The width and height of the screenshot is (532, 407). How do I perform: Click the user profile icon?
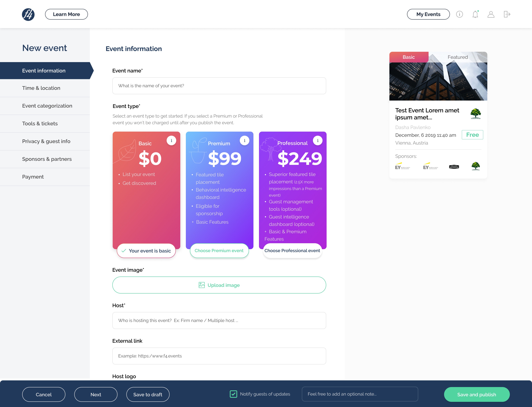pyautogui.click(x=491, y=14)
